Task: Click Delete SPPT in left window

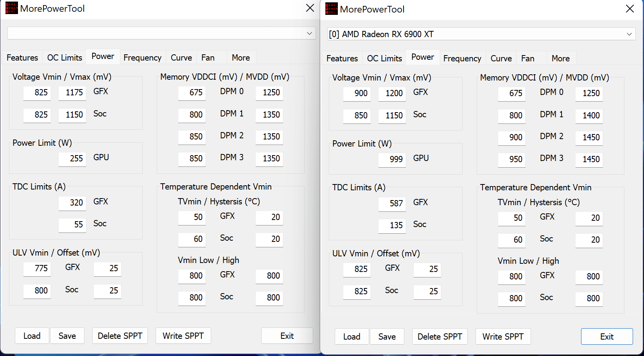Action: 120,336
